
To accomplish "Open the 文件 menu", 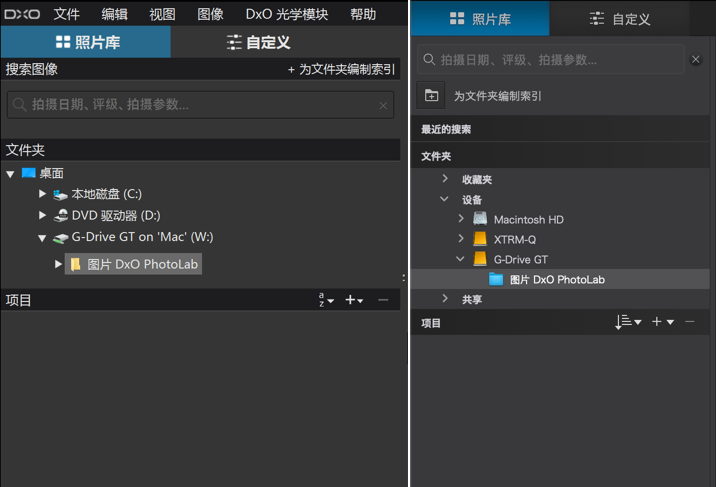I will (x=67, y=14).
